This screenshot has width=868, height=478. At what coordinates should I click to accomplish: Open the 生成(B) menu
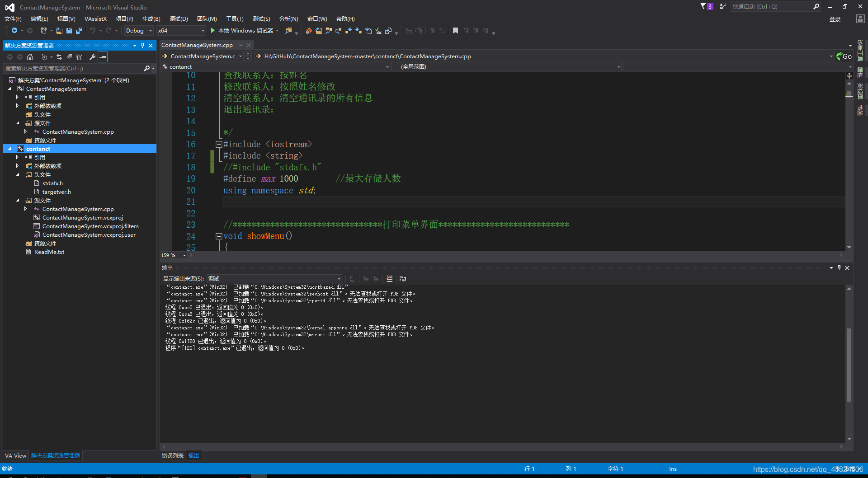click(x=151, y=19)
